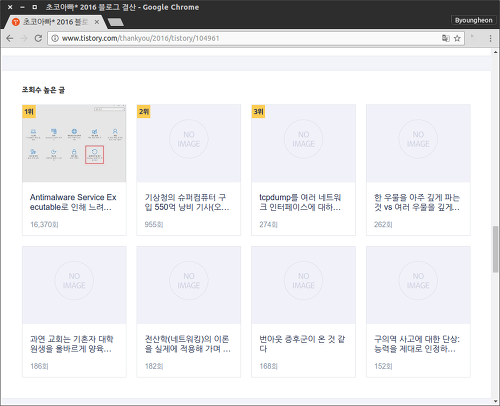
Task: Click the 3위 rank badge
Action: 258,111
